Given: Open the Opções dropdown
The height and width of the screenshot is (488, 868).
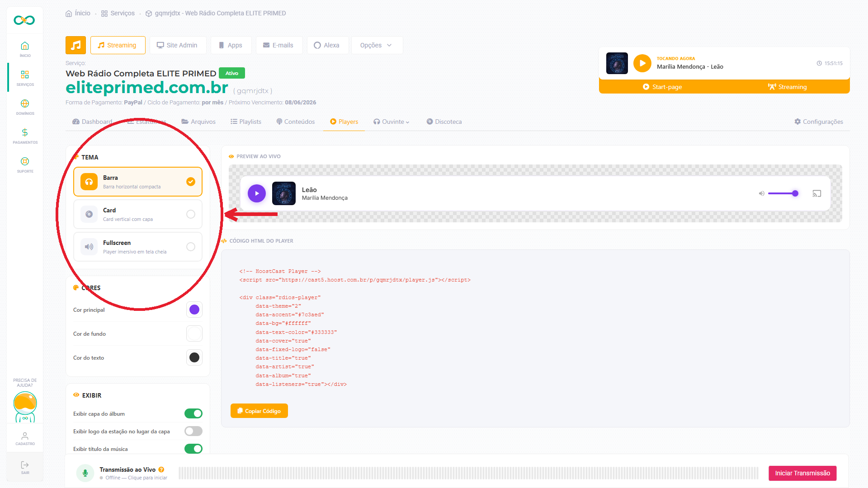Looking at the screenshot, I should click(x=377, y=45).
